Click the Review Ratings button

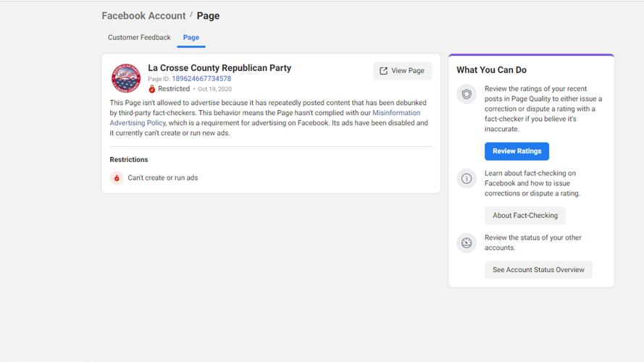click(x=517, y=151)
